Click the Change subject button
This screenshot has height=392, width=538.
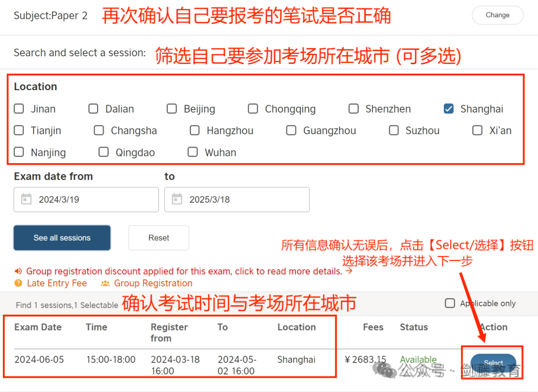pos(497,15)
